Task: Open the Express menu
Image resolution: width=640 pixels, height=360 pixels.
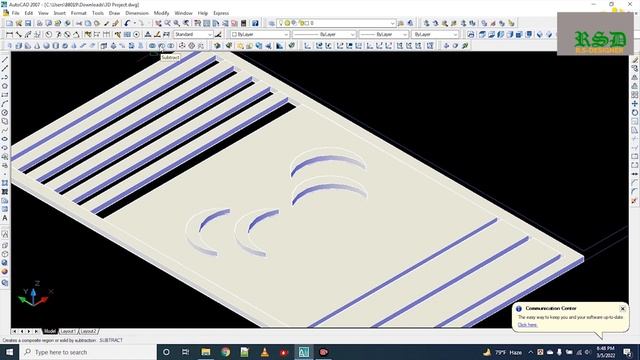Action: click(x=221, y=13)
